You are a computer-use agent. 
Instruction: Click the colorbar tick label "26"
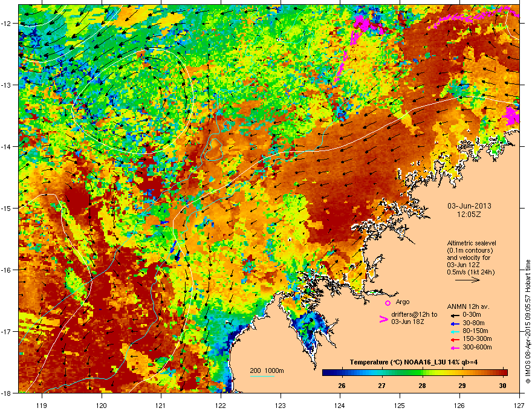coord(342,386)
